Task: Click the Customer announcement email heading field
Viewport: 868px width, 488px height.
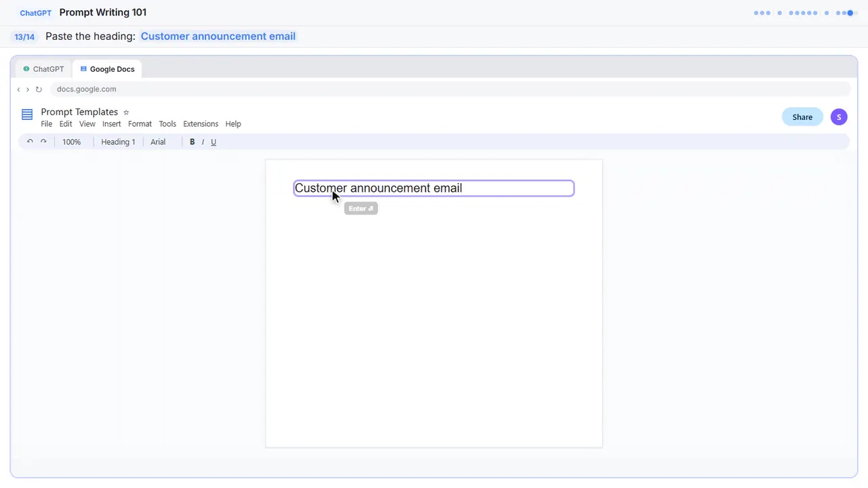Action: pyautogui.click(x=434, y=188)
